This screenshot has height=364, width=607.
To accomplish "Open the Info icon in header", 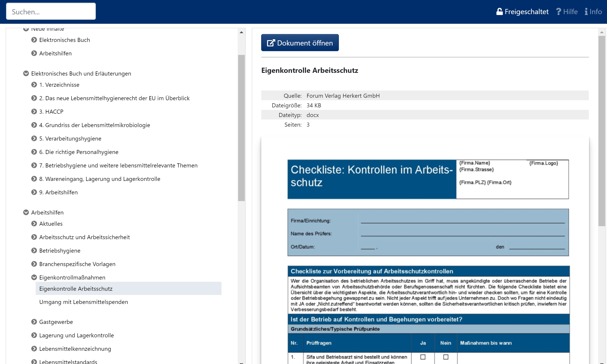I will pos(586,11).
